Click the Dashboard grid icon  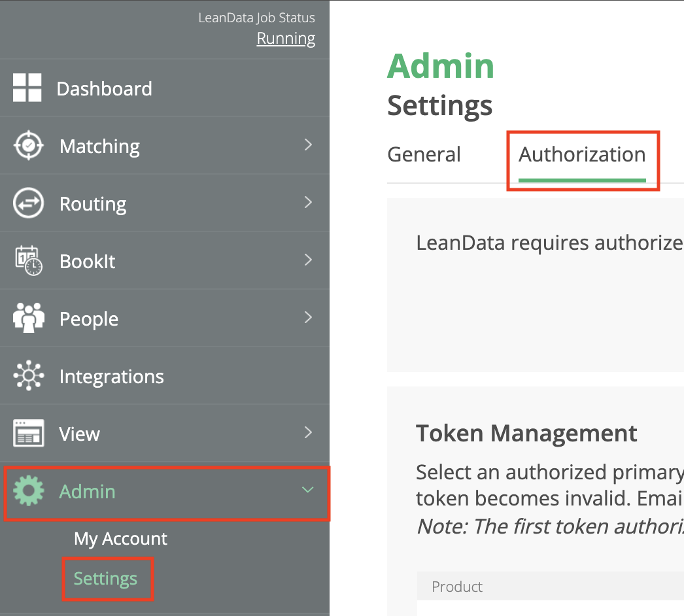pos(27,88)
